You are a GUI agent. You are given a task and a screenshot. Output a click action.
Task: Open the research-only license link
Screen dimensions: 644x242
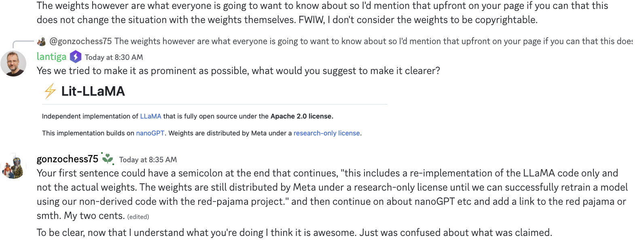tap(326, 133)
